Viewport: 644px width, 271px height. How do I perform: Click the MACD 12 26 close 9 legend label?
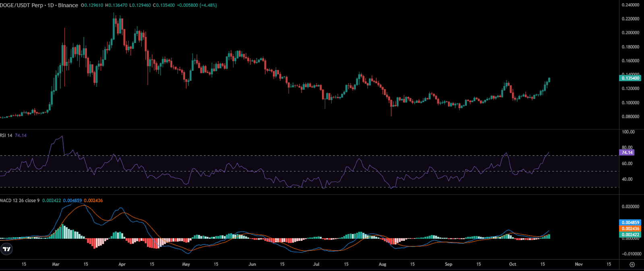coord(20,201)
